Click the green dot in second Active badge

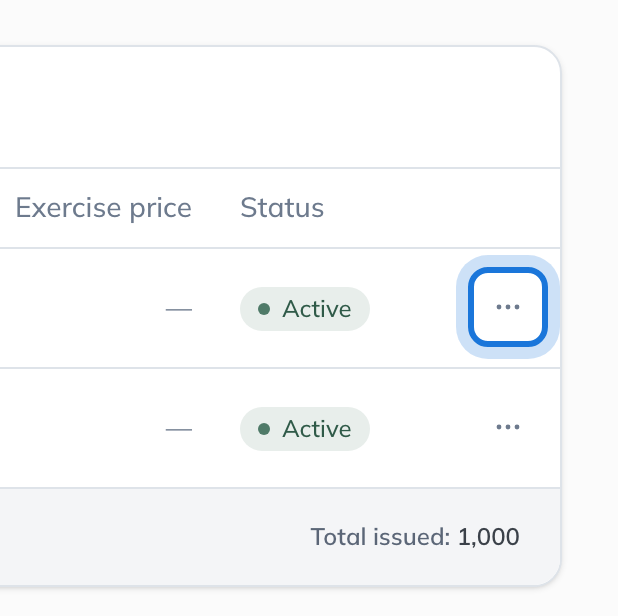tap(264, 429)
